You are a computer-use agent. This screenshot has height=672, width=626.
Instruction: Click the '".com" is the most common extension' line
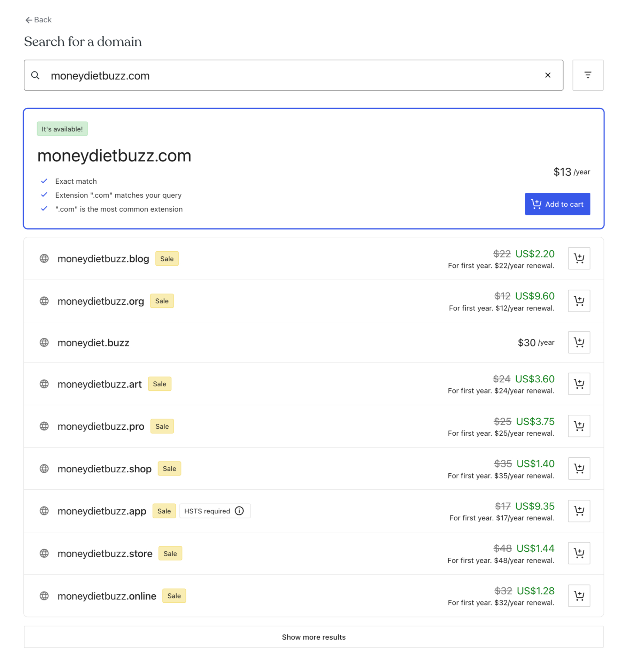(111, 209)
